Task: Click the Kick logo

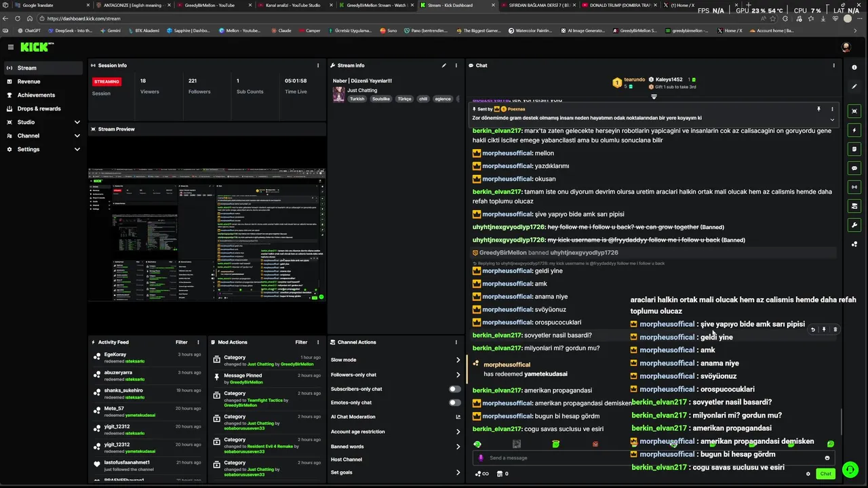Action: click(36, 47)
